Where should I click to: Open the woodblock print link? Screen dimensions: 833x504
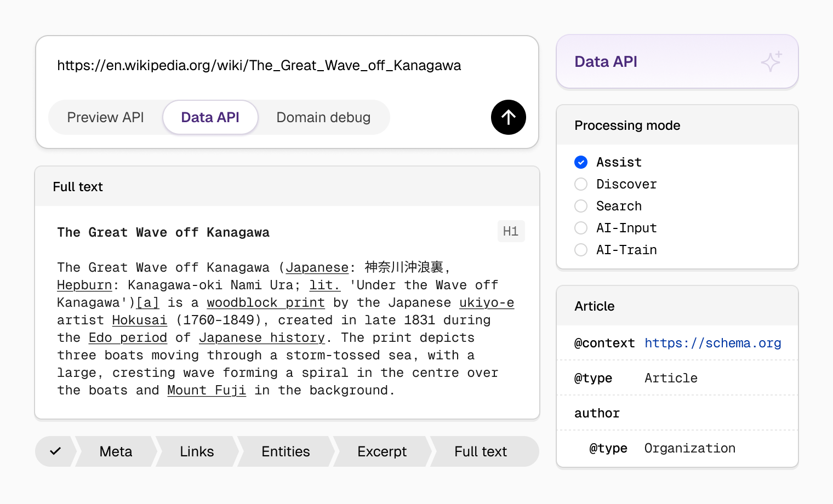click(x=266, y=302)
